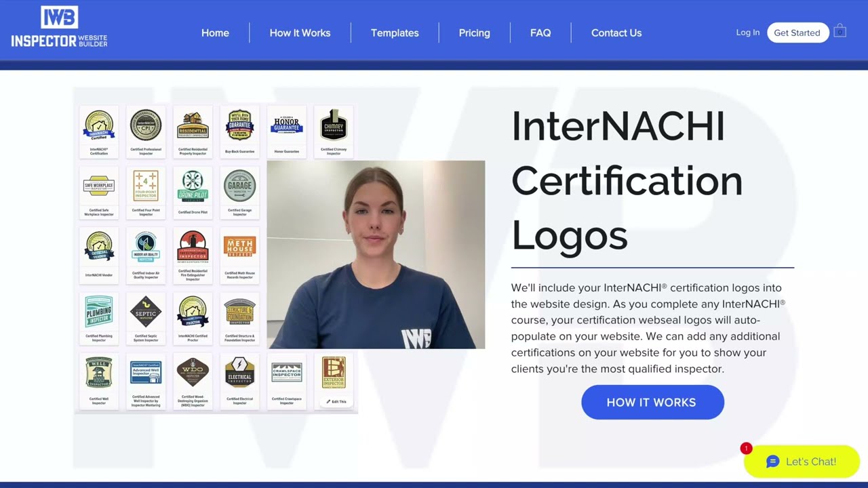Click the presenter video thumbnail
The width and height of the screenshot is (868, 488).
(x=376, y=255)
